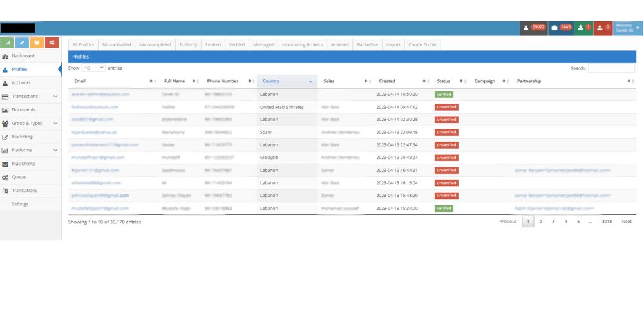Click the blue pencil edit shortcut icon
644x322 pixels.
tap(23, 43)
